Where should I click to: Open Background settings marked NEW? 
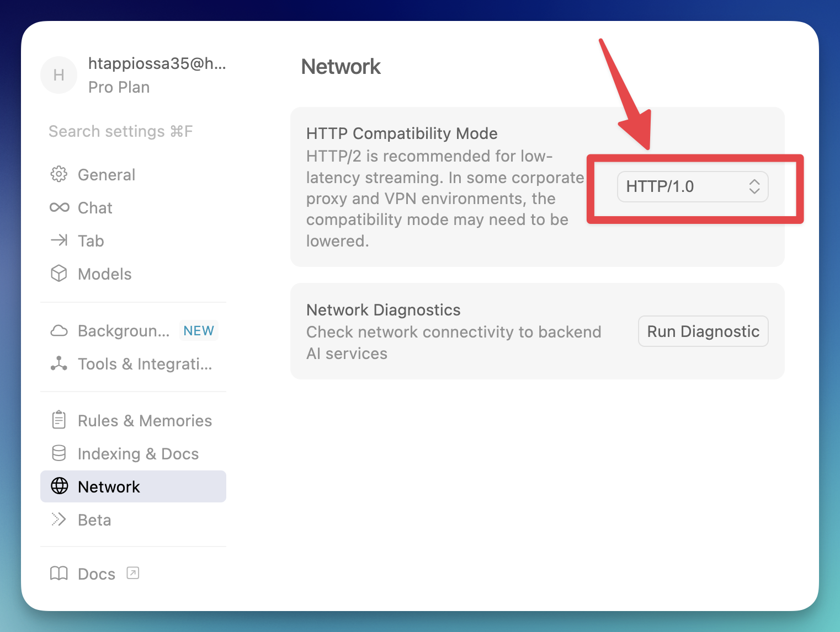pyautogui.click(x=133, y=331)
